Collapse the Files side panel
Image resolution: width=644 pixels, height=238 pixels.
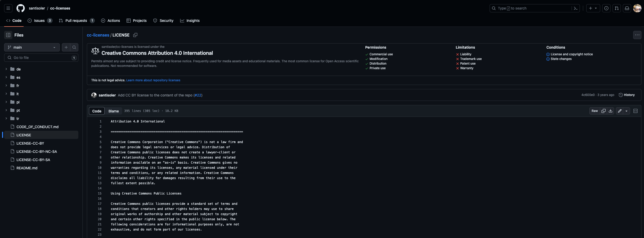[x=8, y=35]
